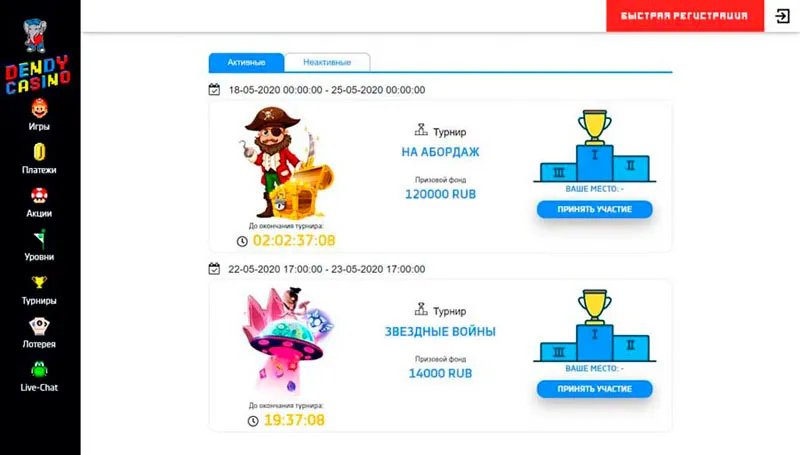Screen dimensions: 800x455
Task: Click the calendar icon beside 22-05-2020 dates
Action: [x=214, y=269]
